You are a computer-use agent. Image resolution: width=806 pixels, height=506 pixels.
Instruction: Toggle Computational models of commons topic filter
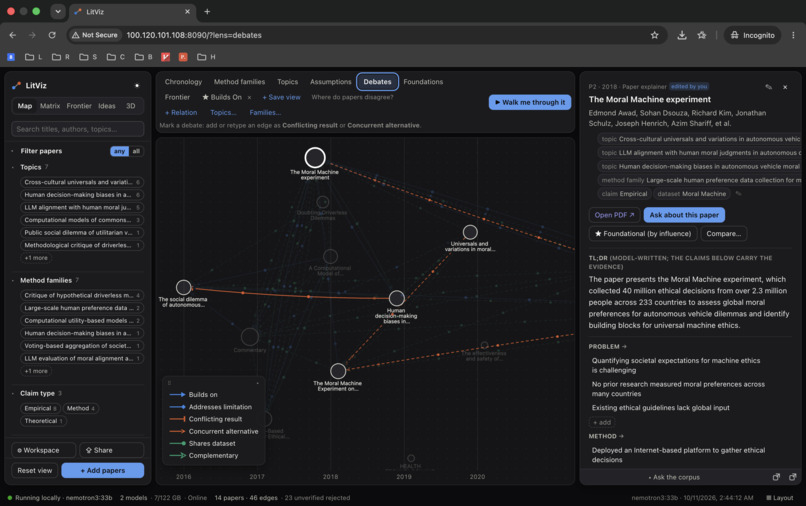[x=82, y=220]
